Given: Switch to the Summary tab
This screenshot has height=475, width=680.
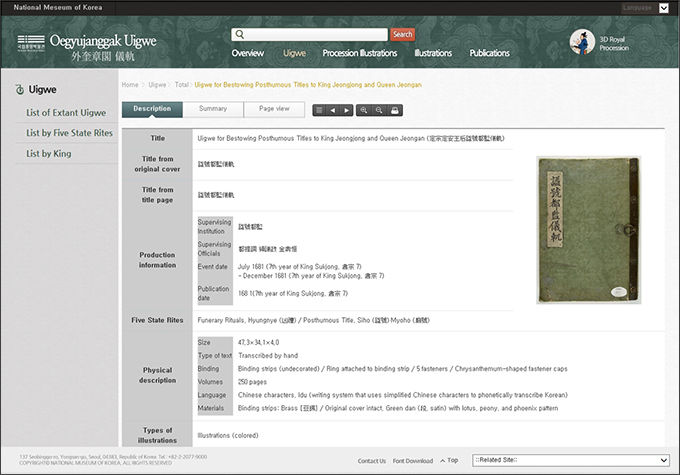Looking at the screenshot, I should click(213, 109).
